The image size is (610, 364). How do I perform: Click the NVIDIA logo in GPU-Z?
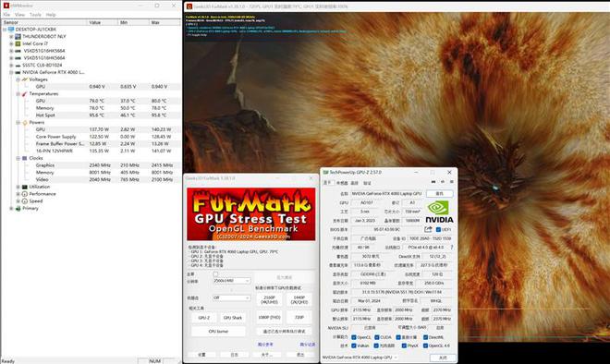439,212
